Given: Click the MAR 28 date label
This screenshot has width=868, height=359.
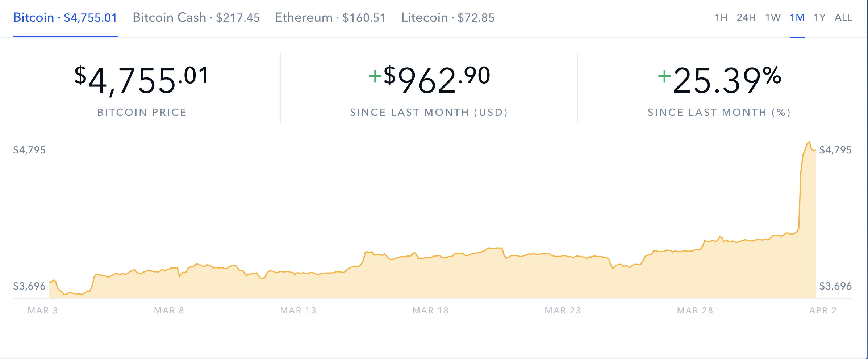Looking at the screenshot, I should point(695,311).
